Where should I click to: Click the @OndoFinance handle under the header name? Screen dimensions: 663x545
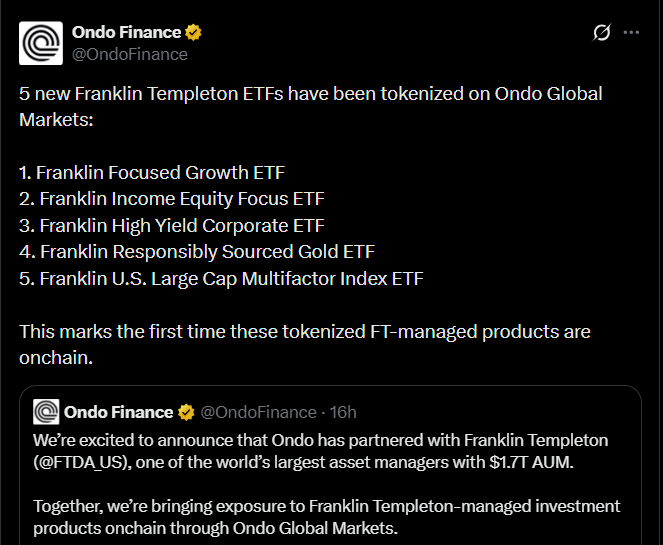pos(129,54)
